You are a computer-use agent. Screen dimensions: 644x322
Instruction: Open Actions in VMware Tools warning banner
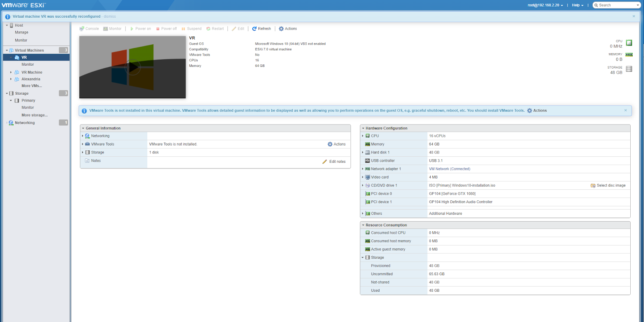click(x=537, y=110)
